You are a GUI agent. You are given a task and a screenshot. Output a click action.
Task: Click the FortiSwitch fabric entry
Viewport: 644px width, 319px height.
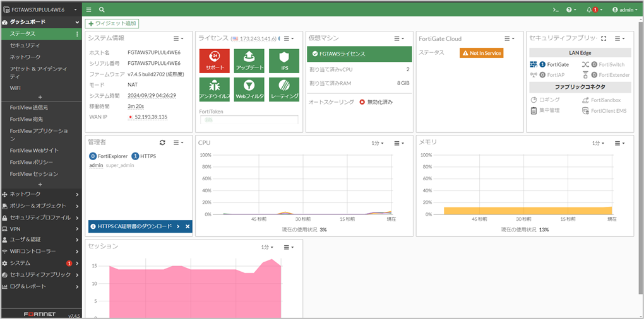click(604, 64)
